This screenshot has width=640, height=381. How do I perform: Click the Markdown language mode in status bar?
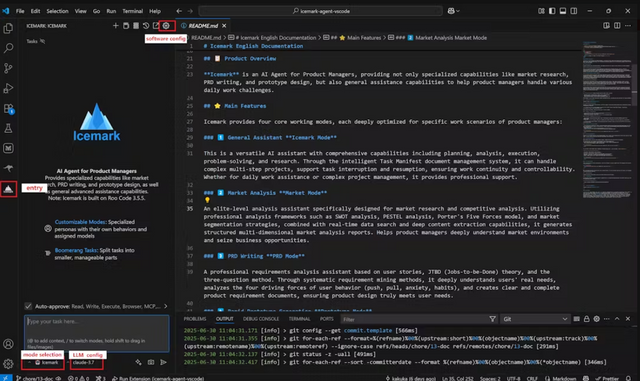coord(561,378)
